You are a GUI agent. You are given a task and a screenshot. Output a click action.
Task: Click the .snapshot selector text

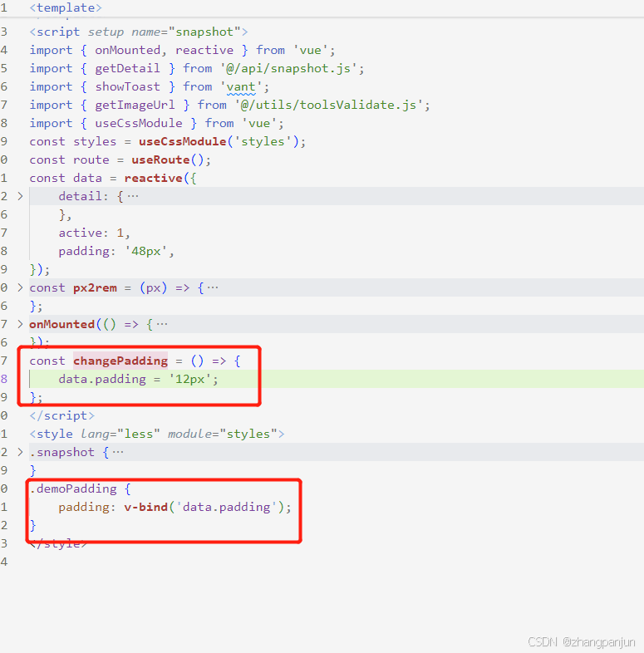click(62, 452)
